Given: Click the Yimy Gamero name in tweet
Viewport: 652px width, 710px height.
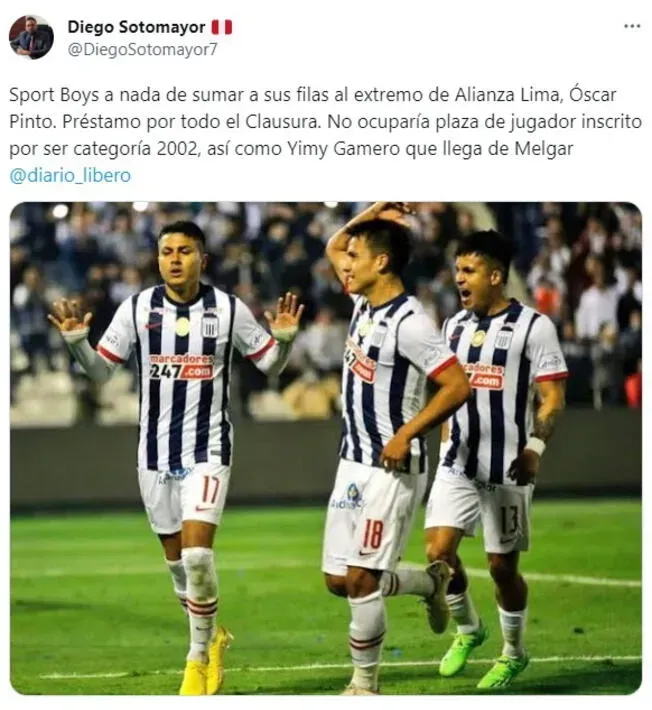Looking at the screenshot, I should pos(344,149).
